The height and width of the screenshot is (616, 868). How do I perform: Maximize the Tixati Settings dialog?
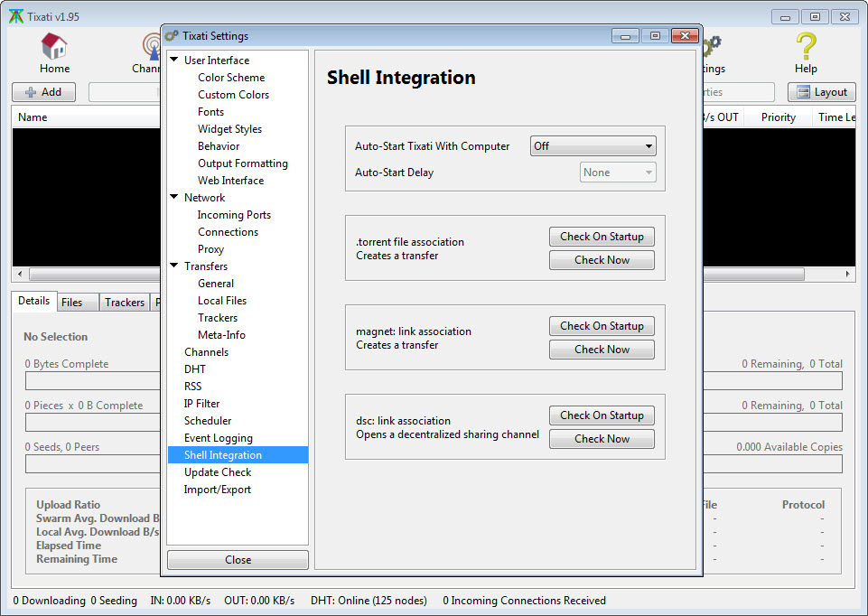click(x=655, y=36)
